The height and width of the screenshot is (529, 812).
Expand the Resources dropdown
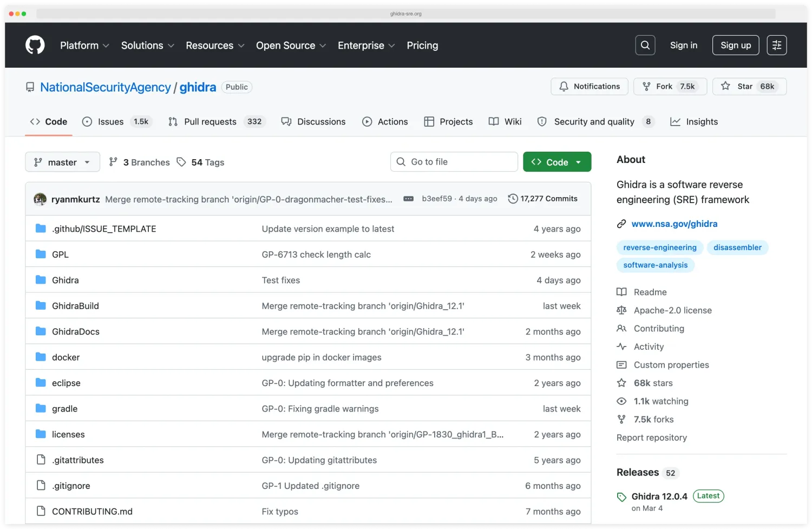[x=215, y=45]
